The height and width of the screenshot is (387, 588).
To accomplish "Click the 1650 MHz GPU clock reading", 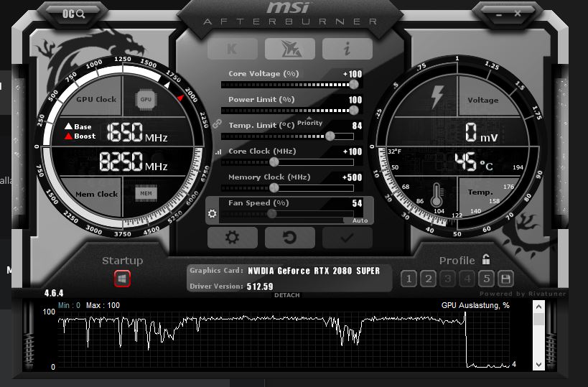I will tap(137, 132).
